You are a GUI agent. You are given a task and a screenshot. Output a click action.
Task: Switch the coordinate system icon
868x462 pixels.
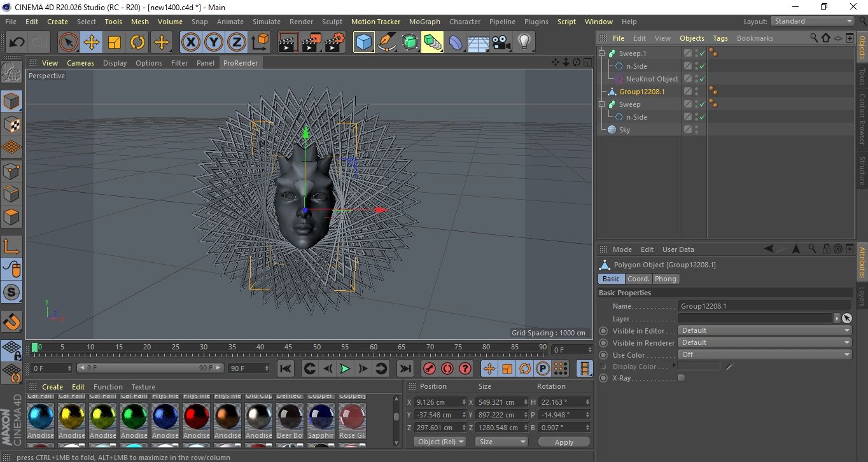(260, 43)
